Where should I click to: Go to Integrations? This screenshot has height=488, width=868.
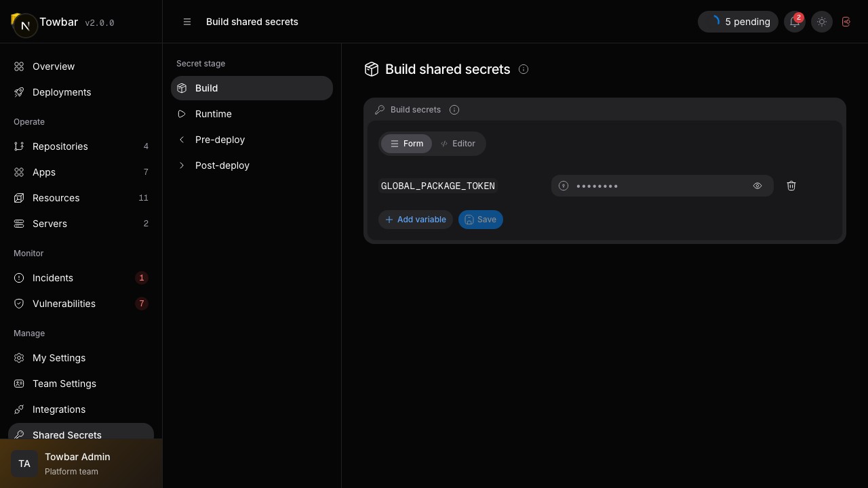coord(81,409)
